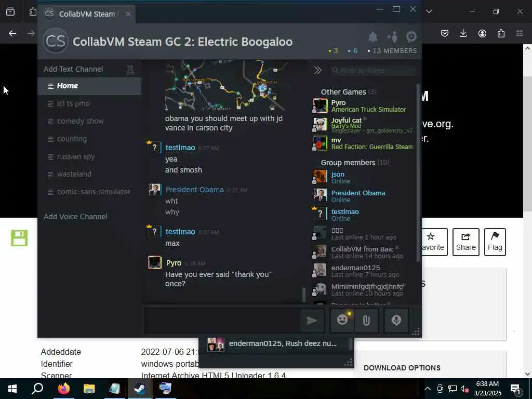Click the taskbar search magnifier

click(x=37, y=389)
